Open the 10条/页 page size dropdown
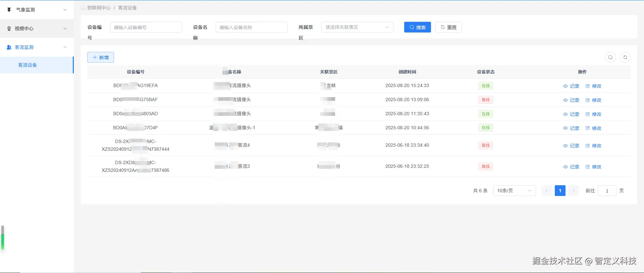 (x=515, y=191)
